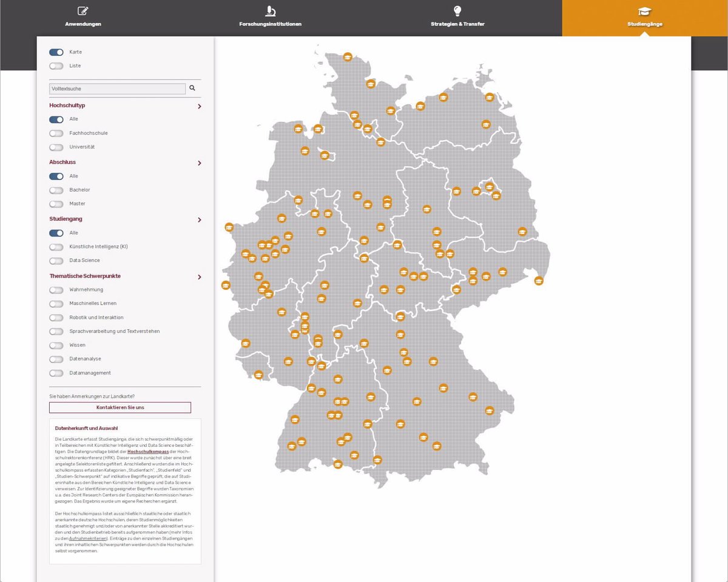The image size is (728, 582).
Task: Turn on Maschinelles Lernen switch
Action: 56,304
